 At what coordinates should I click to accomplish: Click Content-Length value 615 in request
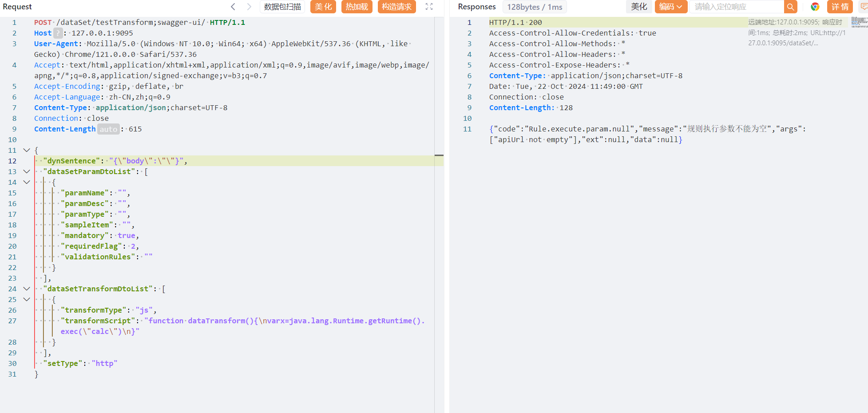click(x=135, y=129)
